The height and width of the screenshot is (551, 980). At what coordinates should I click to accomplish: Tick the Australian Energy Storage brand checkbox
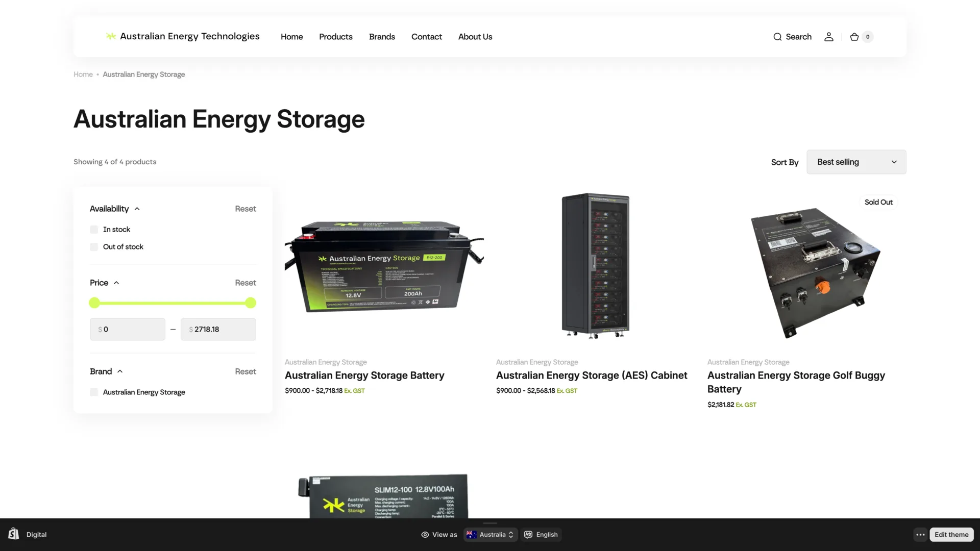[x=94, y=392]
